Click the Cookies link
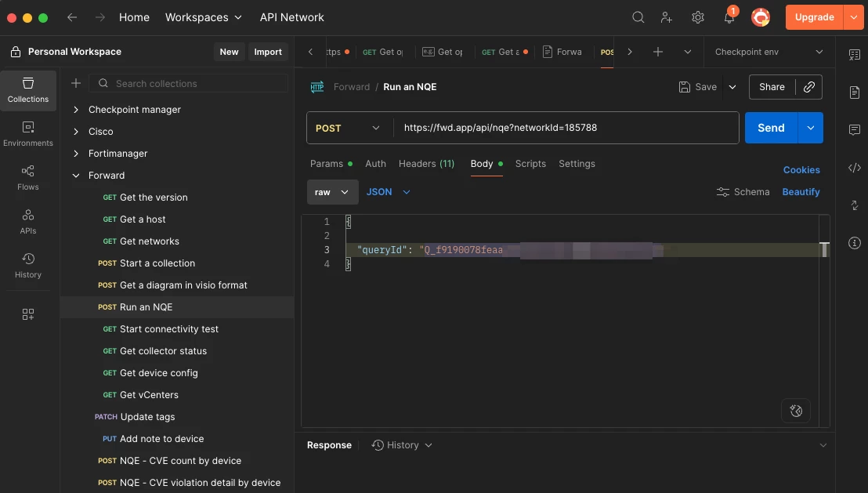The width and height of the screenshot is (868, 493). click(x=801, y=170)
